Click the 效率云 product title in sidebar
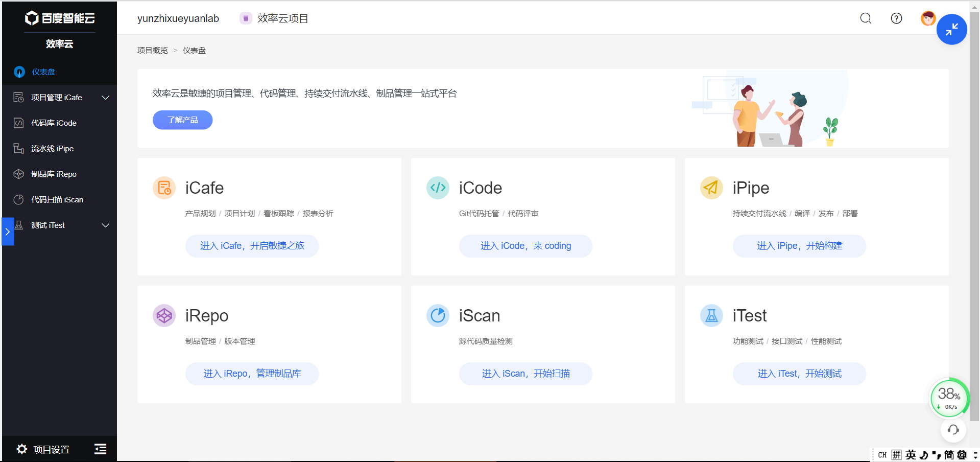This screenshot has width=980, height=462. pos(60,44)
